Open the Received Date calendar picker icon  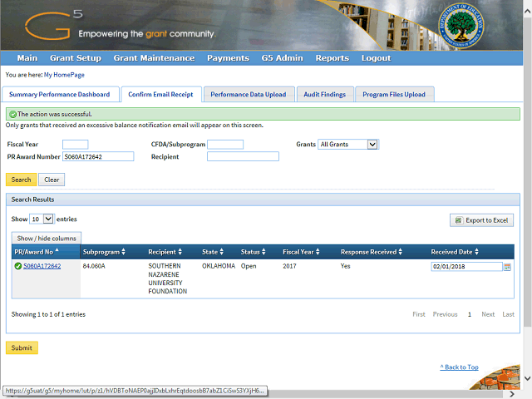507,267
